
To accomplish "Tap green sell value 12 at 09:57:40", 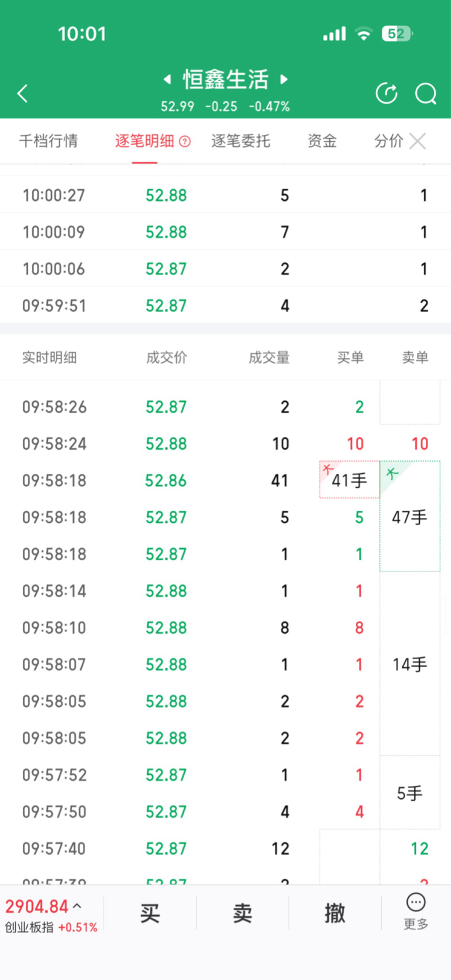I will tap(420, 848).
